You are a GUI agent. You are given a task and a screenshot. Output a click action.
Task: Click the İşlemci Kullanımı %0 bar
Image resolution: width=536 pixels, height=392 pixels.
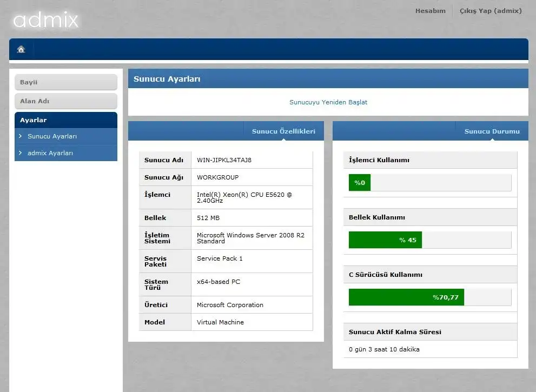click(x=360, y=183)
